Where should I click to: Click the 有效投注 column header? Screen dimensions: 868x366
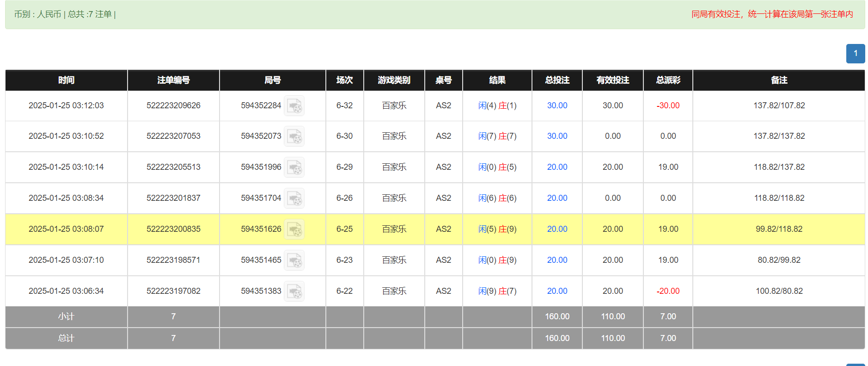[x=612, y=80]
